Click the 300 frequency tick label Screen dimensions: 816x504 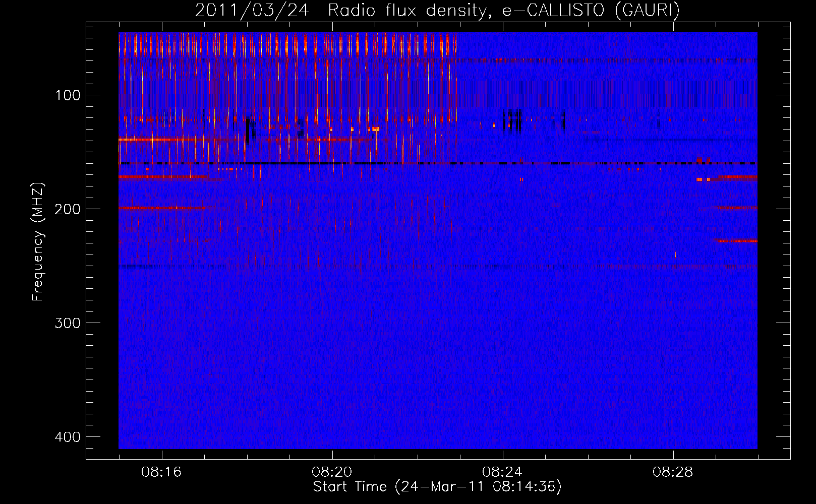click(x=68, y=323)
